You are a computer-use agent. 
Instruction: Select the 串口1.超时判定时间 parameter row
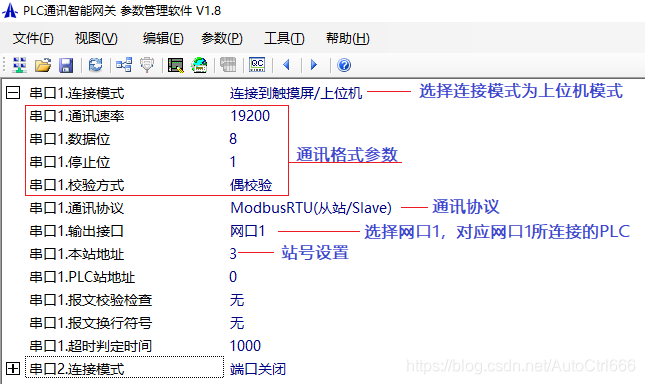coord(90,347)
